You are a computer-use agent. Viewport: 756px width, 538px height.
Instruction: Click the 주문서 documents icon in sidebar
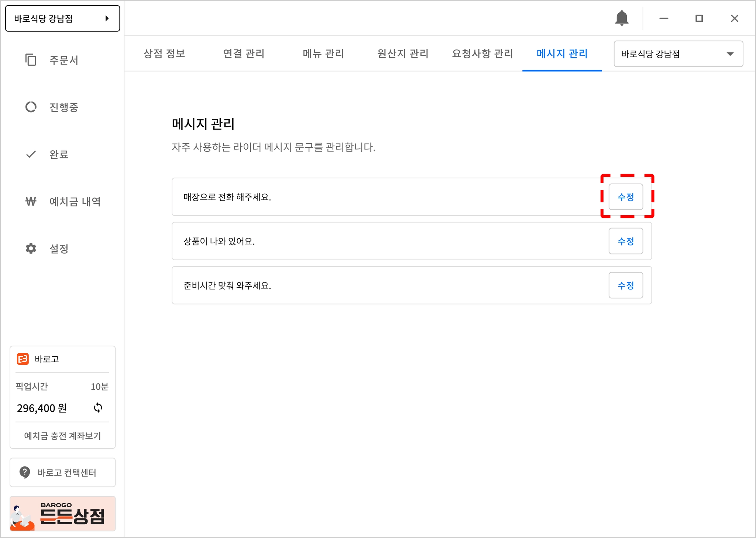point(31,60)
